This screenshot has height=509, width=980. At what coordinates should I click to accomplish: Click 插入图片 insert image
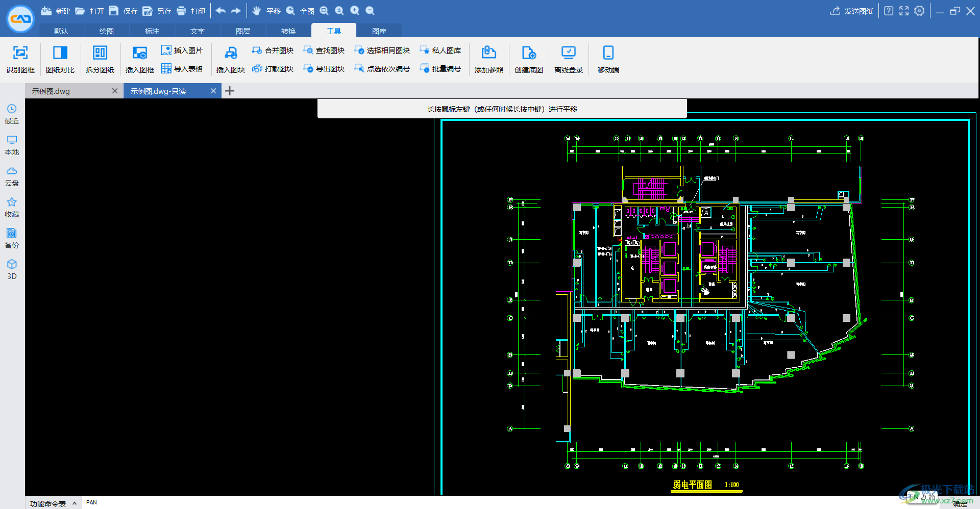click(x=182, y=50)
